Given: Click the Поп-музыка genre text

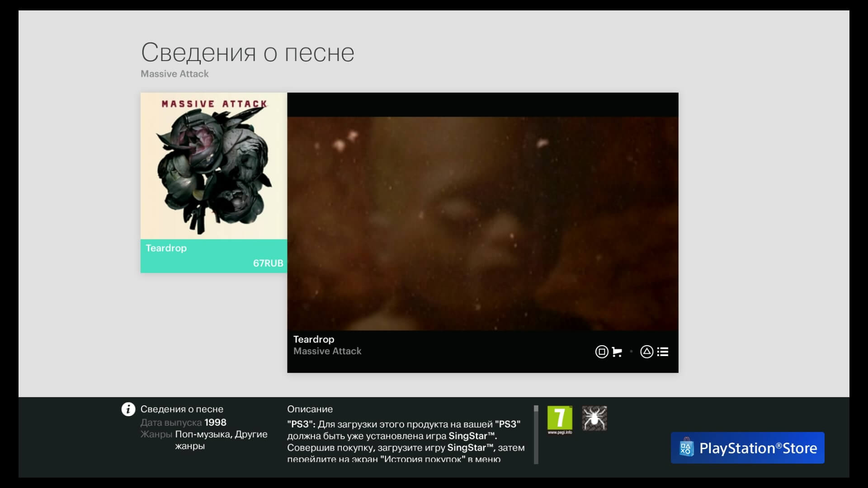Looking at the screenshot, I should tap(203, 434).
